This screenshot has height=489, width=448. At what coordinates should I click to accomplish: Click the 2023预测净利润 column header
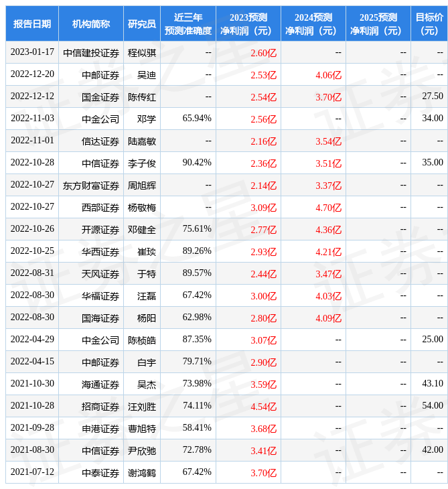[248, 23]
